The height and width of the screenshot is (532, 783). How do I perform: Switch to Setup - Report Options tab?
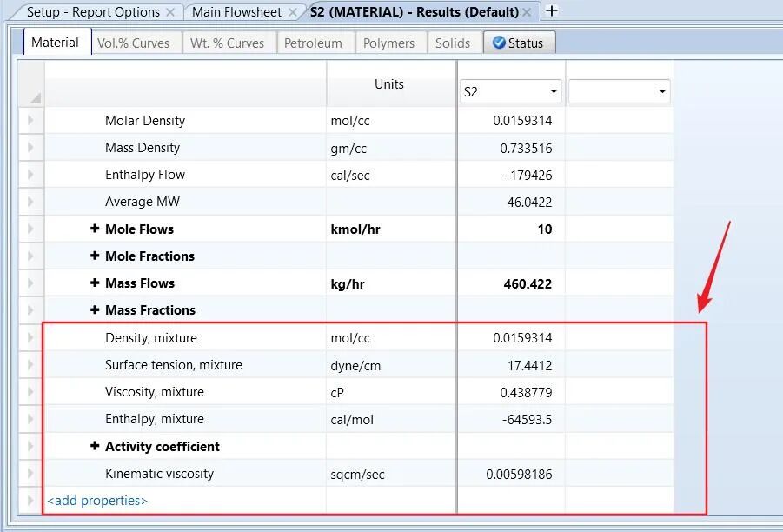pyautogui.click(x=93, y=12)
